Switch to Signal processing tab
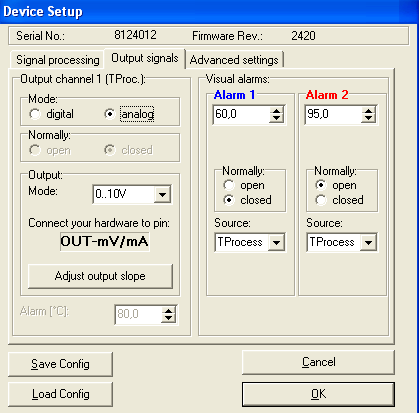 pyautogui.click(x=57, y=60)
